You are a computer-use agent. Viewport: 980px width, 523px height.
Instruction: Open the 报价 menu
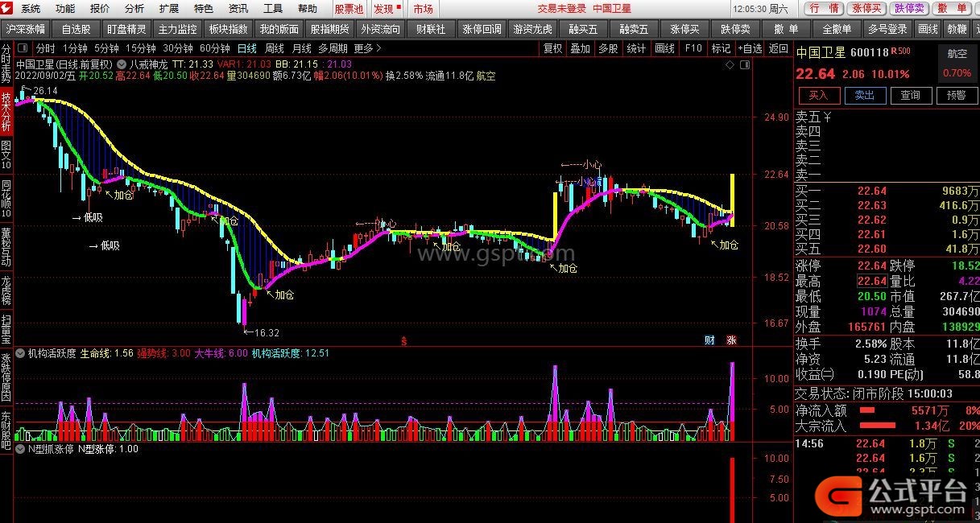click(100, 9)
